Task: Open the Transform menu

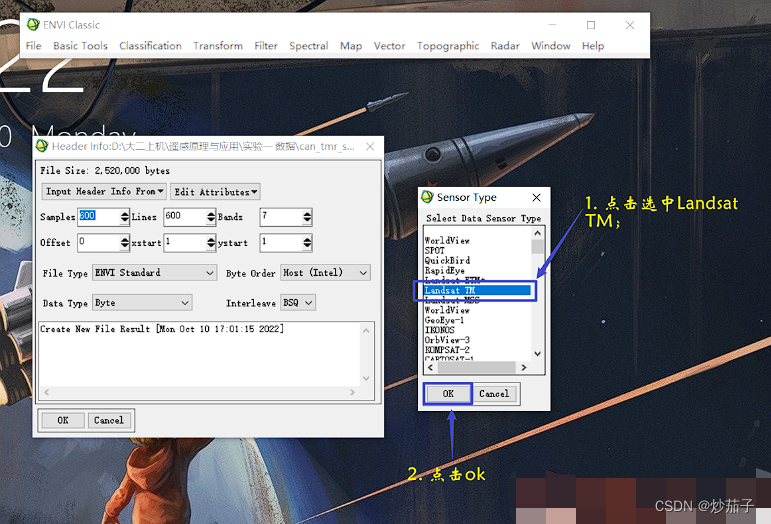Action: tap(218, 46)
